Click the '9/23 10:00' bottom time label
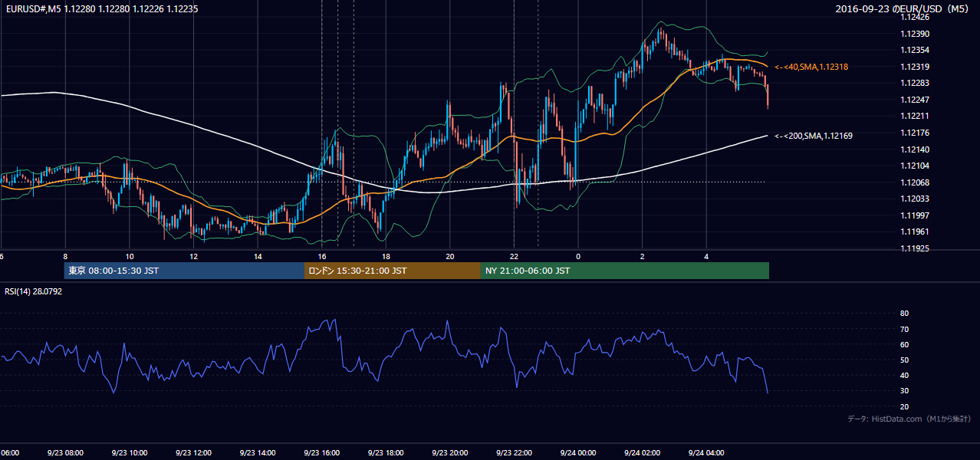The image size is (980, 460). [128, 453]
